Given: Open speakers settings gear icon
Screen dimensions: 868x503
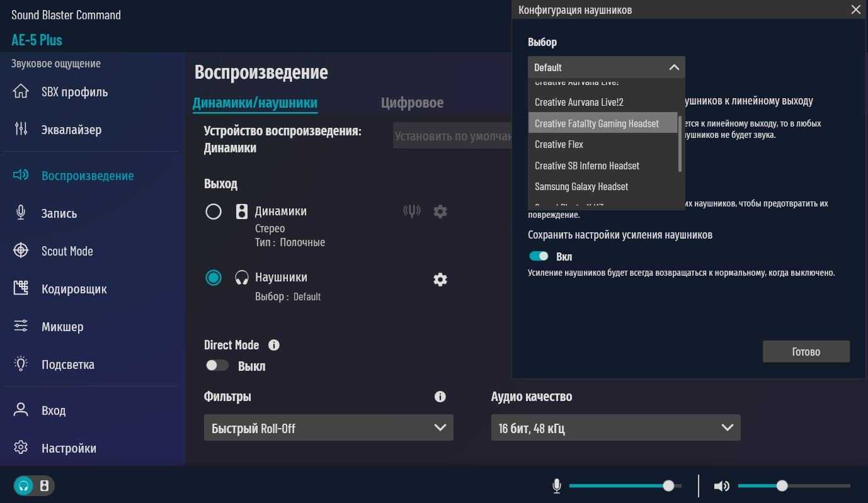Looking at the screenshot, I should pos(440,212).
